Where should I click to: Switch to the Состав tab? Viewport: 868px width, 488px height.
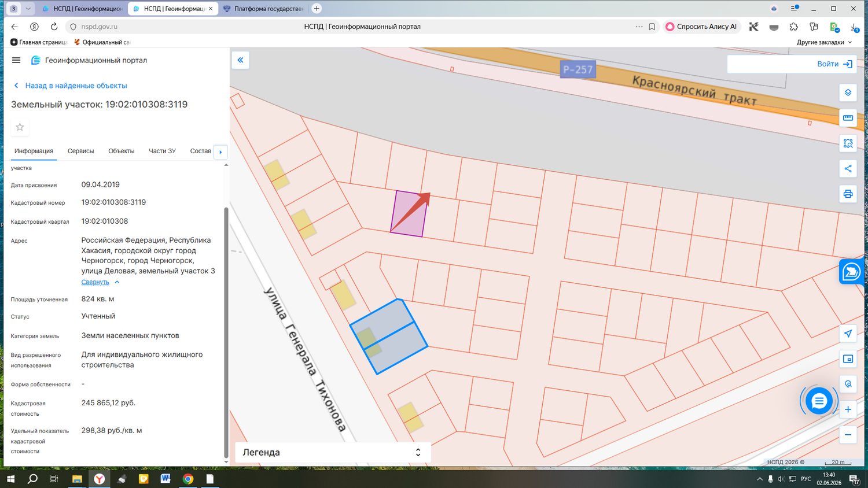(200, 151)
